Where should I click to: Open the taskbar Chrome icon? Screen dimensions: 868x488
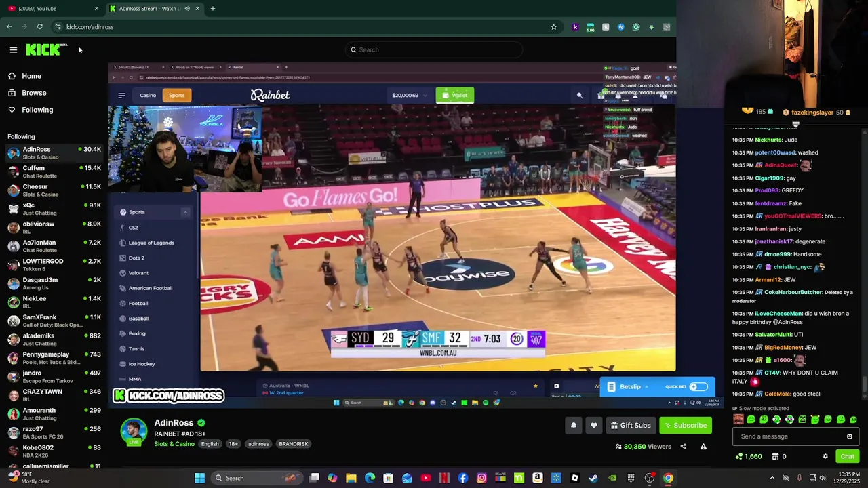pyautogui.click(x=668, y=478)
